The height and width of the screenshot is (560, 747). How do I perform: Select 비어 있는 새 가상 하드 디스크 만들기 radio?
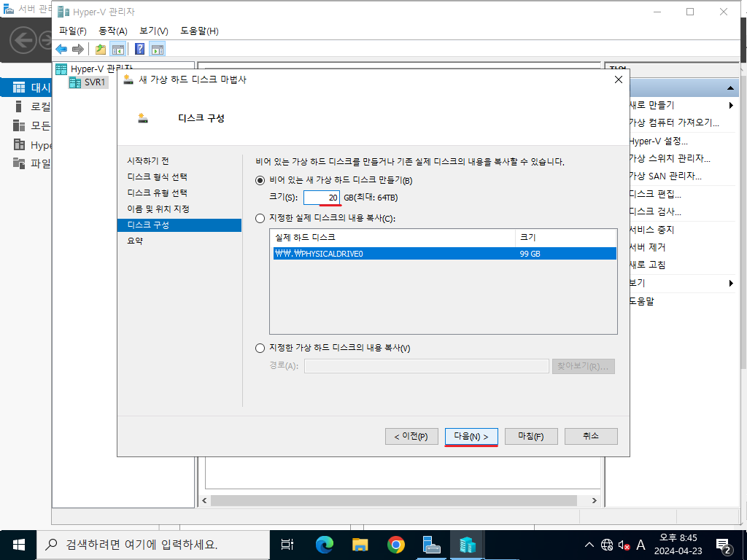260,181
